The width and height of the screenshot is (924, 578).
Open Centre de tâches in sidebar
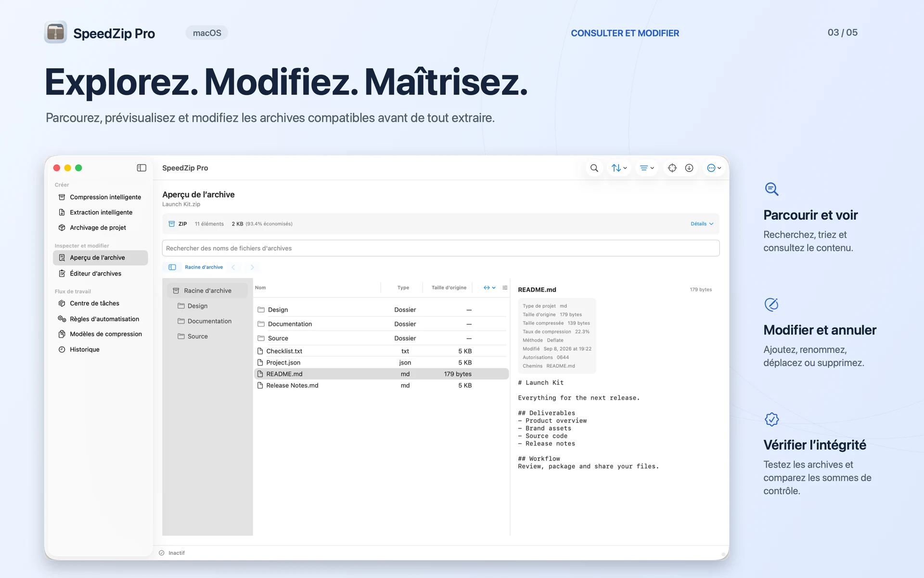(x=100, y=303)
